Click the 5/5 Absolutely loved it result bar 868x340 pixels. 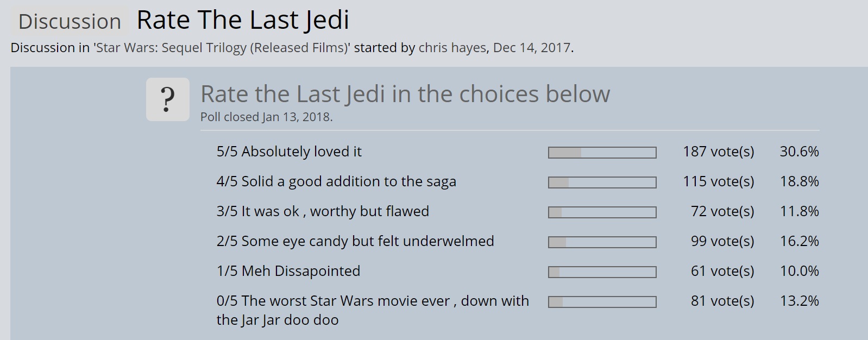[602, 153]
